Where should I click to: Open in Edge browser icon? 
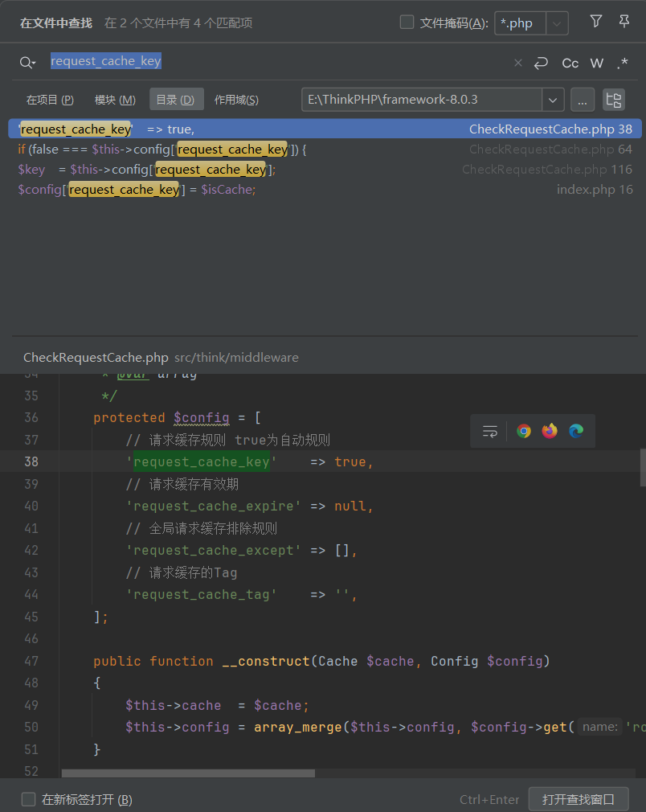coord(576,431)
